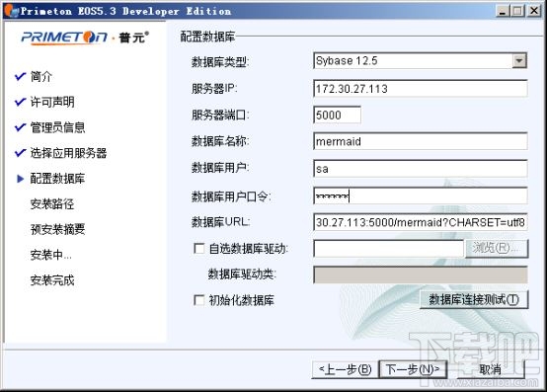
Task: Click the 安装路径 step label
Action: (x=52, y=203)
